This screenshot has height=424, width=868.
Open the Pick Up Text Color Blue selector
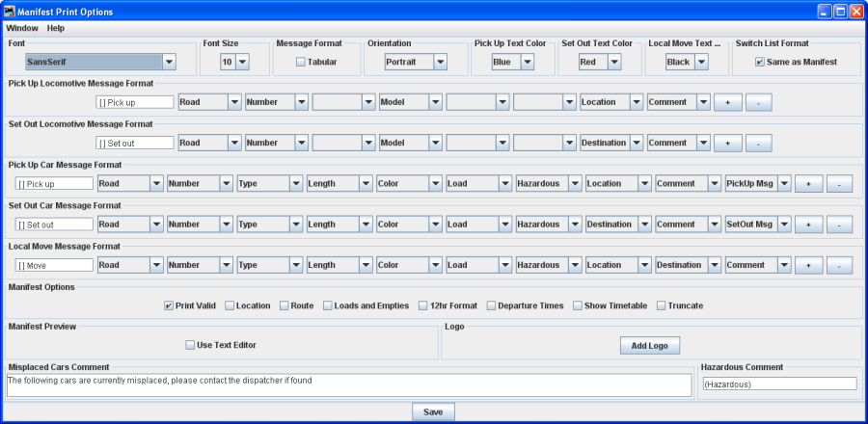point(512,62)
